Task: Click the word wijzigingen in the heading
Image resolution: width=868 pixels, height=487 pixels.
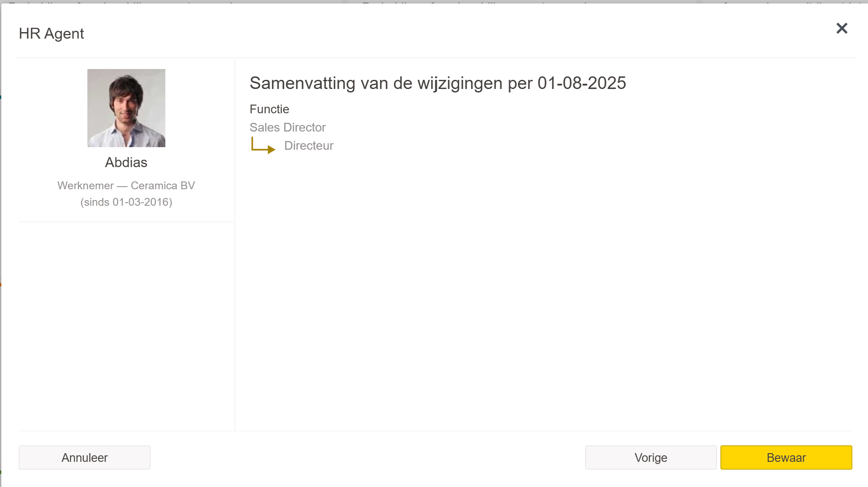Action: click(460, 83)
